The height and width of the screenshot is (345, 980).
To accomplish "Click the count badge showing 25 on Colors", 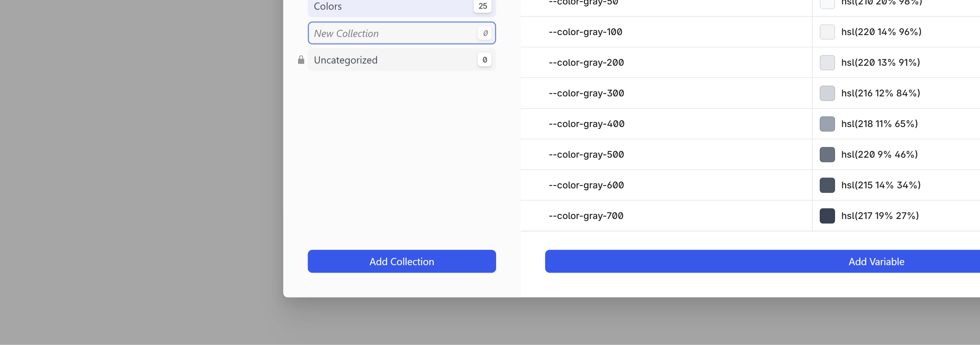I will tap(482, 6).
